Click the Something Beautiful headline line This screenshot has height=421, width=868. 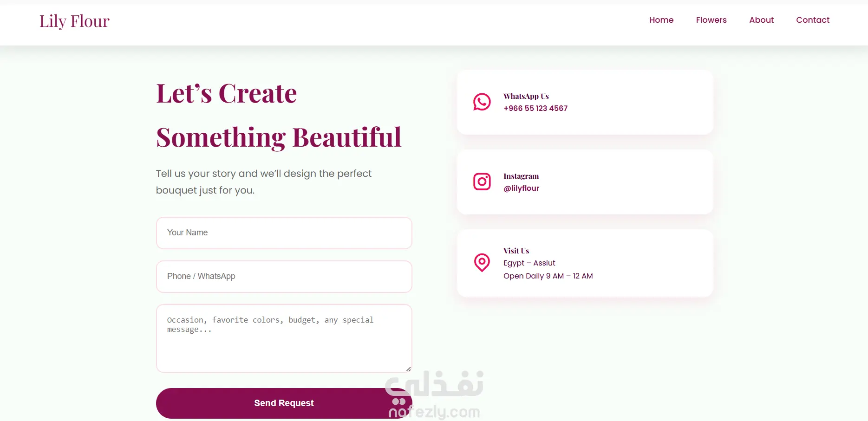tap(279, 137)
